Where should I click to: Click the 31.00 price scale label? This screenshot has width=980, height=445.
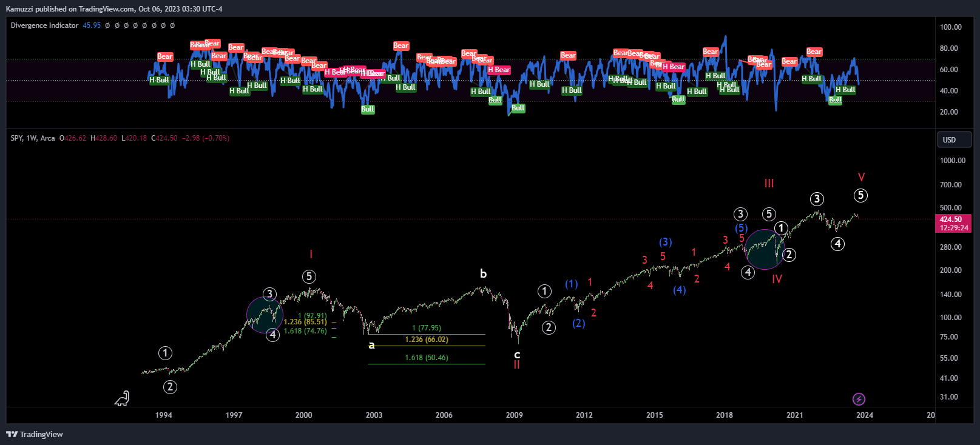click(x=949, y=397)
